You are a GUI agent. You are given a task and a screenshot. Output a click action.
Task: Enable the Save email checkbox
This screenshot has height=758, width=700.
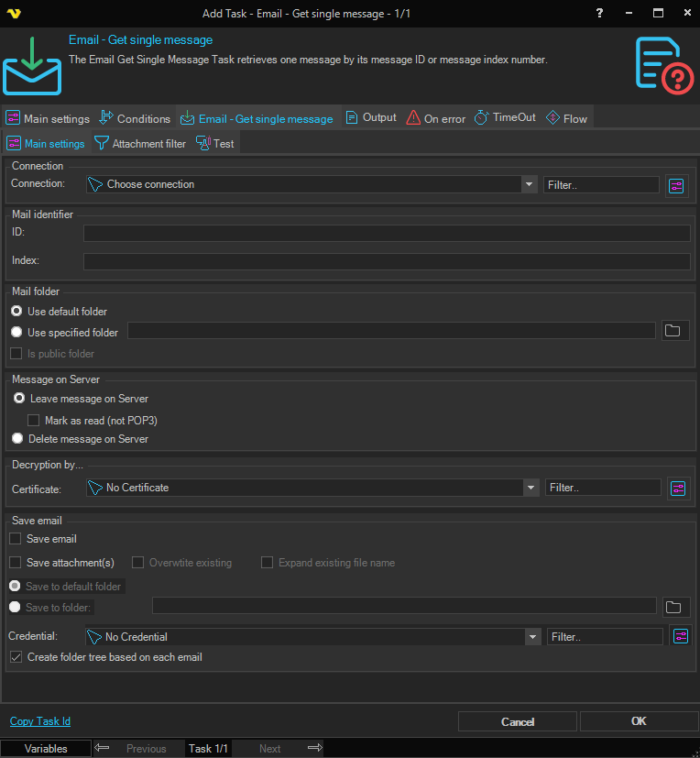(x=15, y=539)
